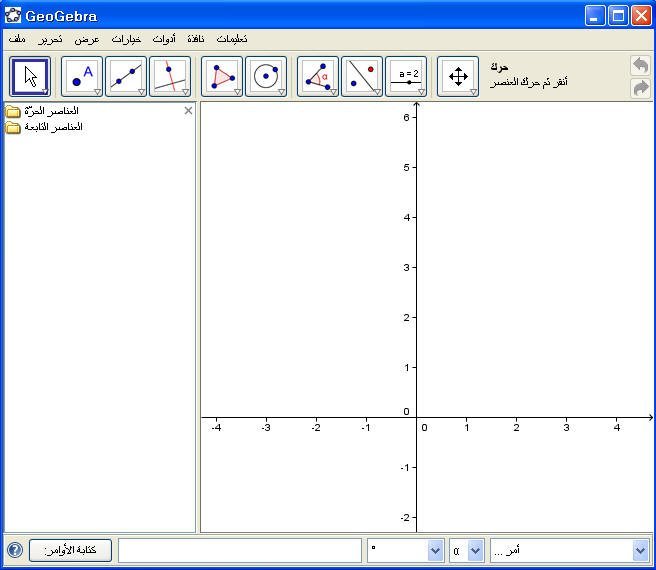Click the GeoGebra title bar logo
This screenshot has height=570, width=656.
[x=13, y=16]
